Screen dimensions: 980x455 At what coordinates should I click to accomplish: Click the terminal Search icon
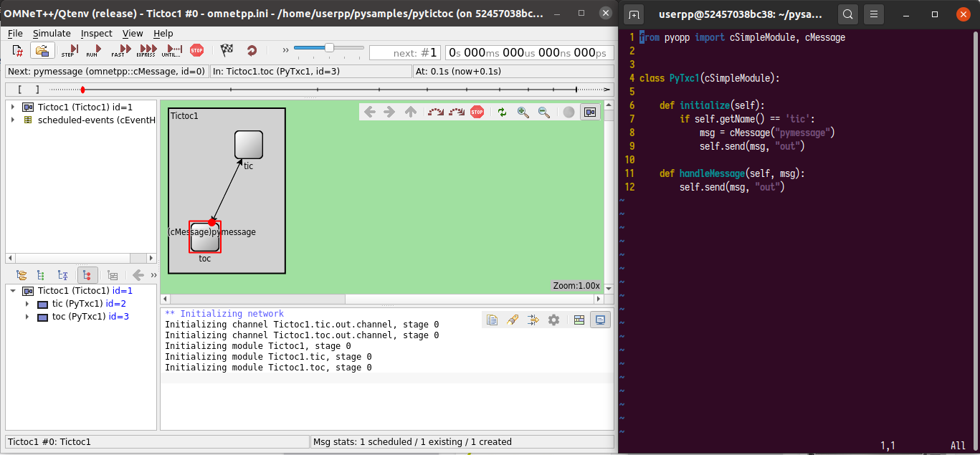tap(847, 14)
